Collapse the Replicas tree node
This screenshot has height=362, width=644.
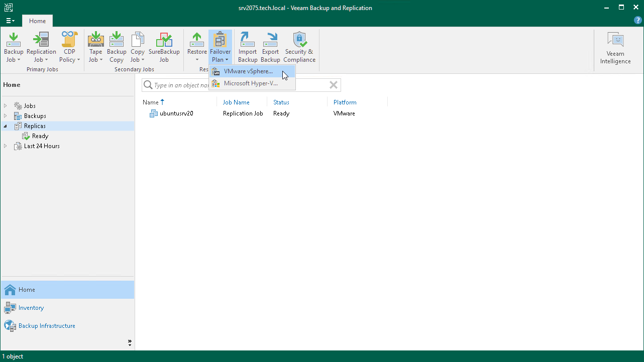coord(6,126)
